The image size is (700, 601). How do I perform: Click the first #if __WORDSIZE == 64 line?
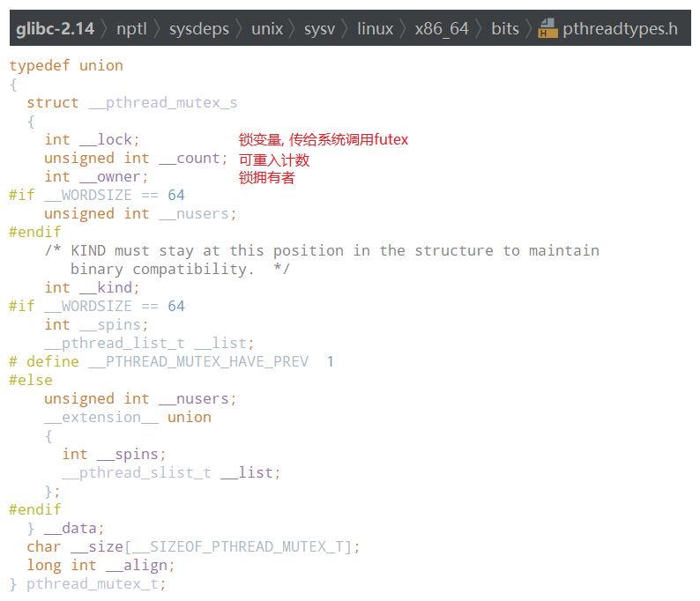tap(97, 196)
